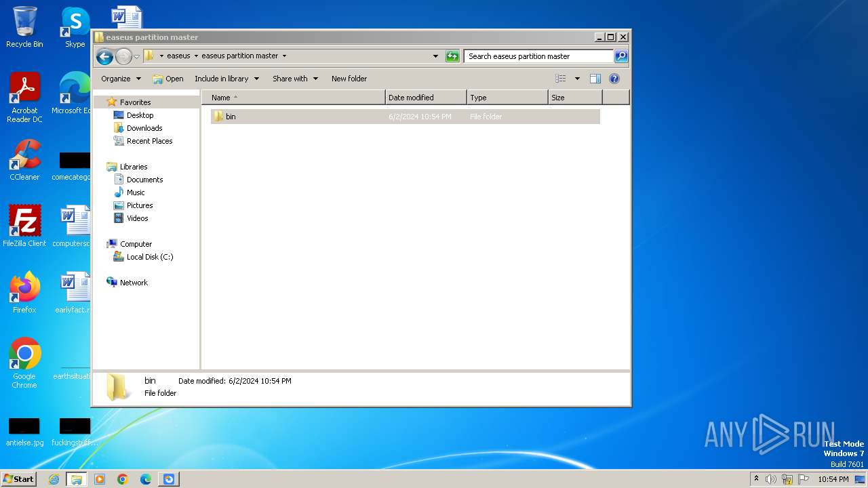The image size is (868, 488).
Task: Minimize the easeus partition master window
Action: 599,37
